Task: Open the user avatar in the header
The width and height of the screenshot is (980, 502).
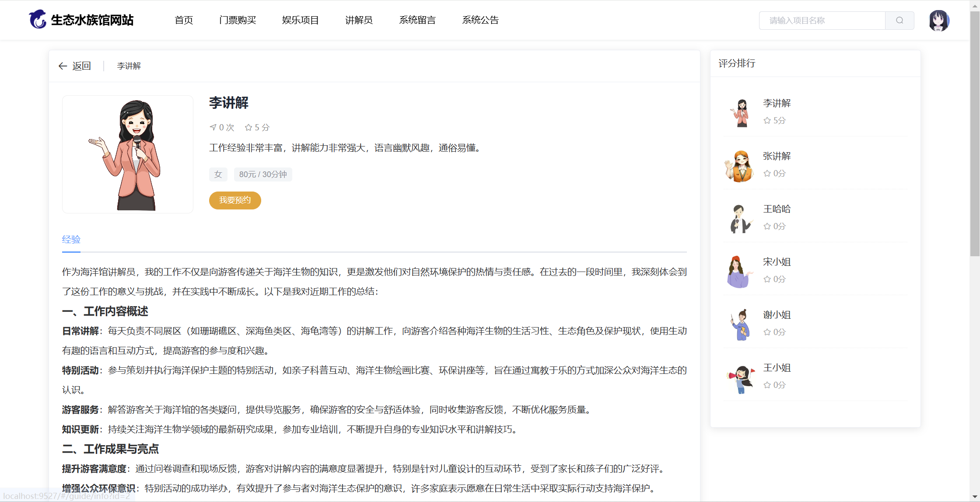Action: coord(938,21)
